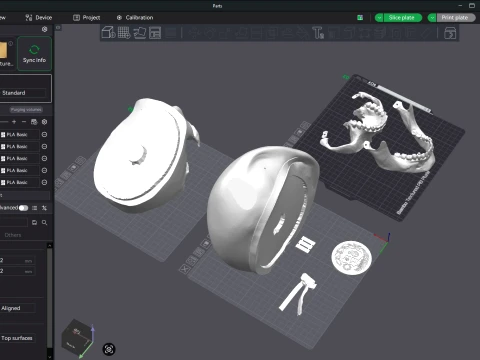The width and height of the screenshot is (480, 360).
Task: Switch to the Calibration tab
Action: coord(135,18)
